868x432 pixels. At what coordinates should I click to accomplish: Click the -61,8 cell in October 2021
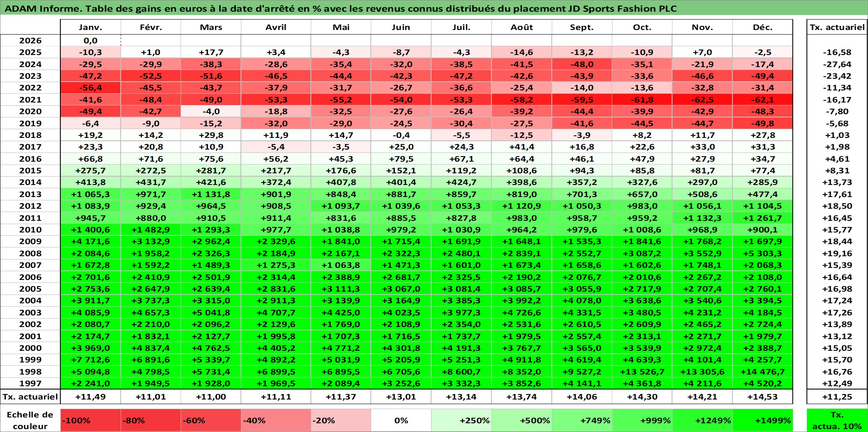(642, 100)
